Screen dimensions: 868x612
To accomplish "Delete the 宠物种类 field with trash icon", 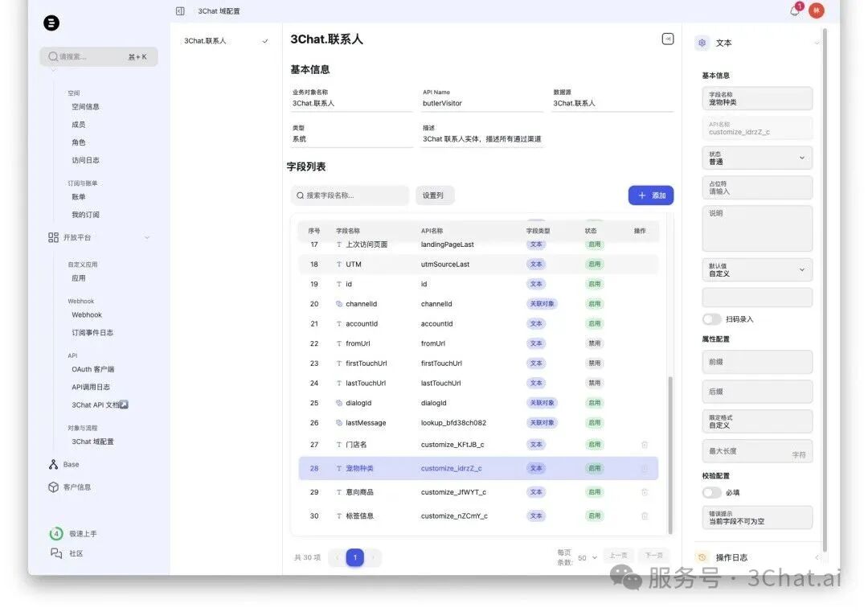I will coord(645,469).
